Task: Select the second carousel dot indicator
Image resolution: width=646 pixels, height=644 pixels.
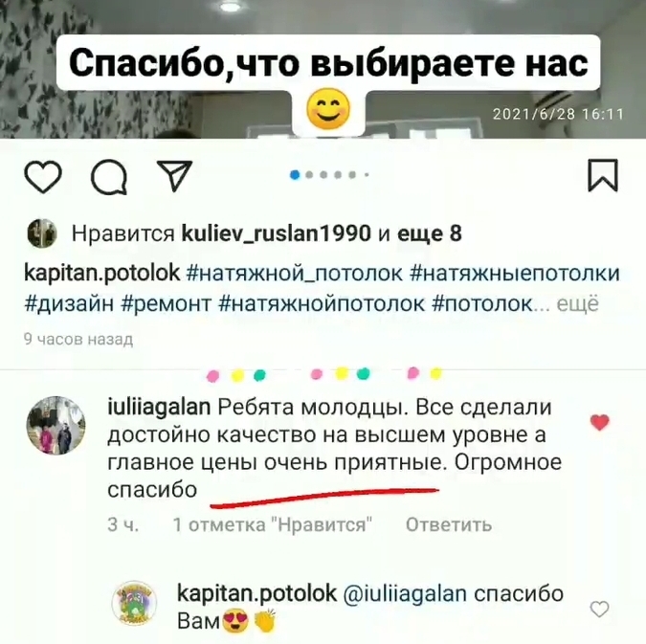Action: click(309, 175)
